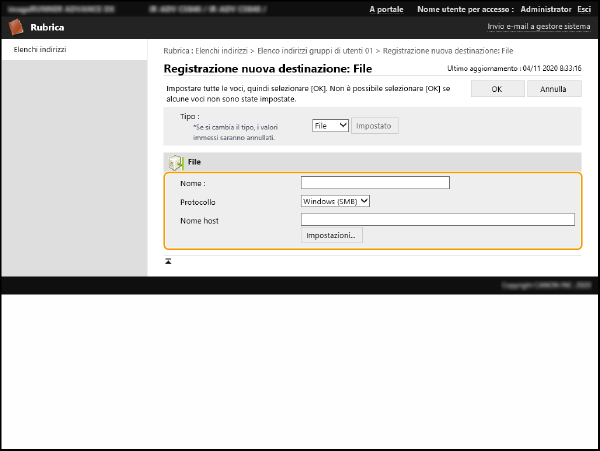This screenshot has width=600, height=451.
Task: Click Invio e-mail a gestore sistema
Action: click(x=538, y=27)
